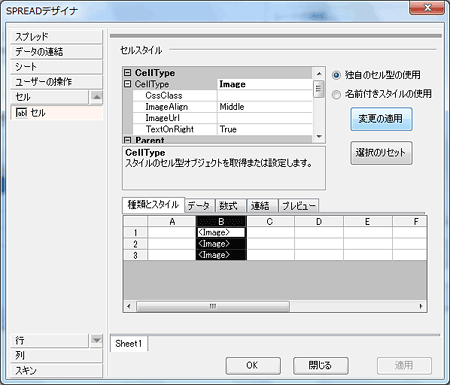Click the 変更の適用 button
This screenshot has width=450, height=385.
(381, 119)
